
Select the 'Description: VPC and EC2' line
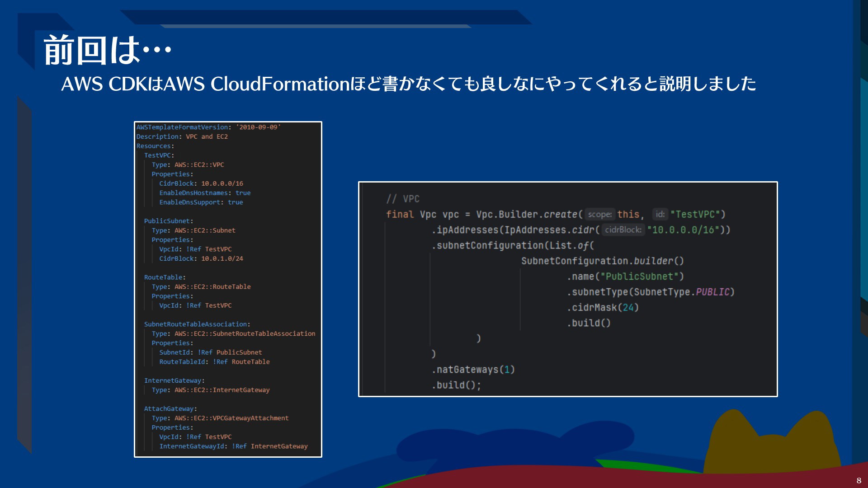[182, 136]
